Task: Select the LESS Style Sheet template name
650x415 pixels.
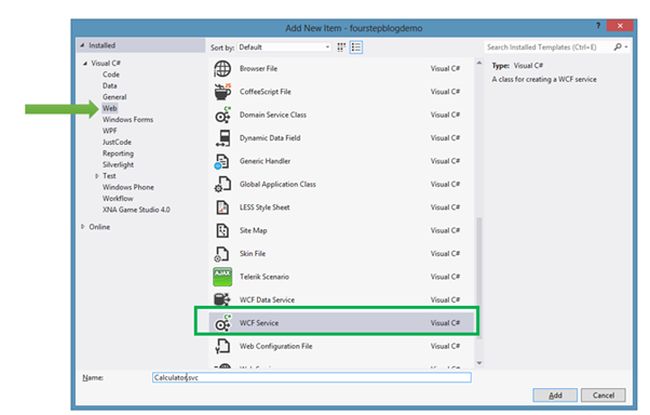Action: click(x=264, y=207)
